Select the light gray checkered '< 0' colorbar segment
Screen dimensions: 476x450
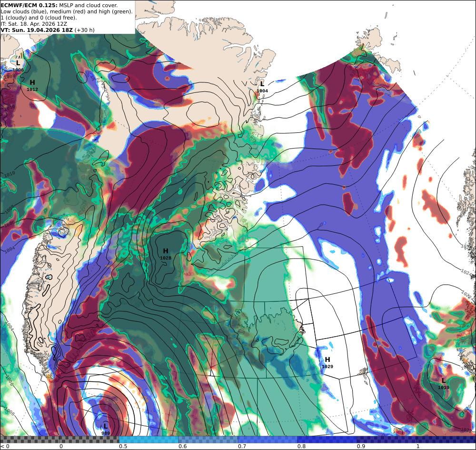pos(30,440)
